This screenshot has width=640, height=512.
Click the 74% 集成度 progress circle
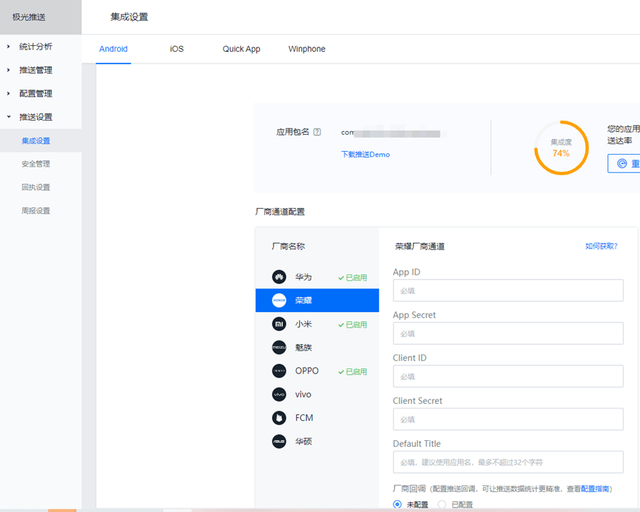(561, 148)
